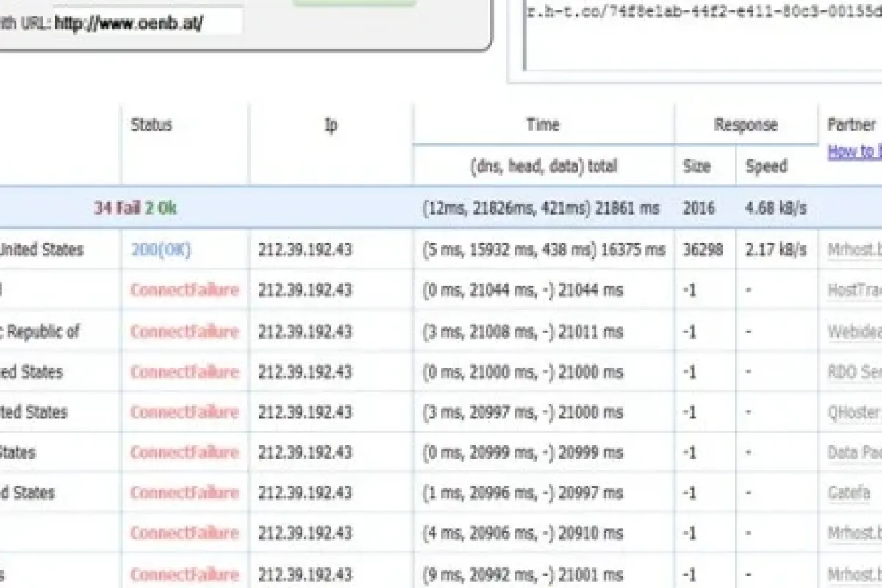Open the Gatefa partner link
Image resolution: width=882 pixels, height=588 pixels.
[x=849, y=493]
